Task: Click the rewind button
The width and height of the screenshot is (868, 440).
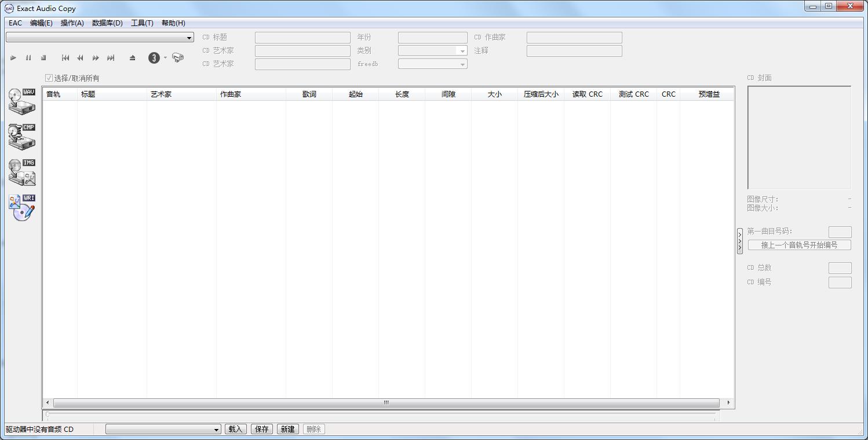Action: tap(81, 58)
